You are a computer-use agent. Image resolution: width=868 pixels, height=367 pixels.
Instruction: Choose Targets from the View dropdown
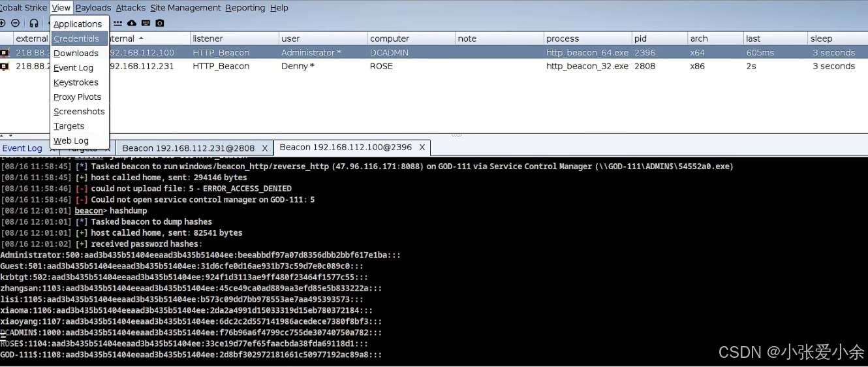pos(80,126)
